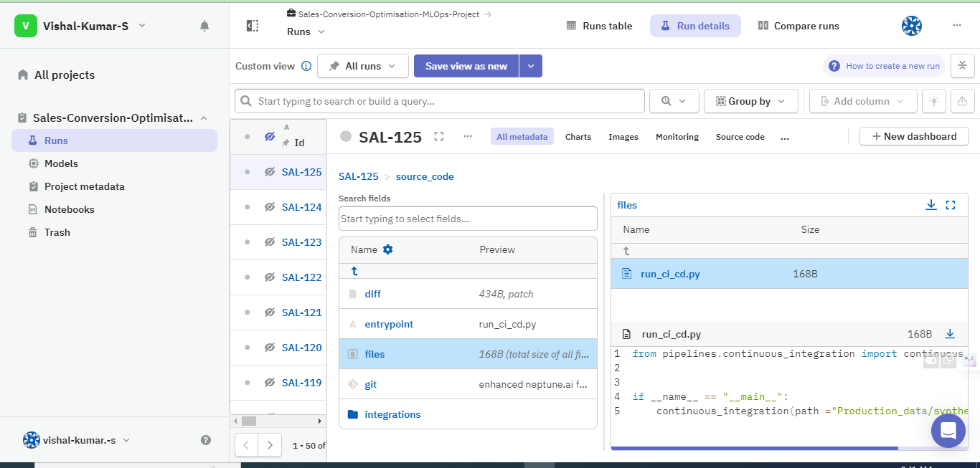The width and height of the screenshot is (980, 468).
Task: Click the run search query field
Action: (440, 101)
